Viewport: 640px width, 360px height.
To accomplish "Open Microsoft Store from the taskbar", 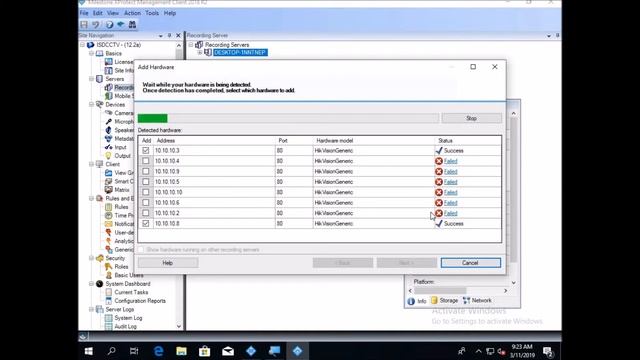I will coord(204,351).
